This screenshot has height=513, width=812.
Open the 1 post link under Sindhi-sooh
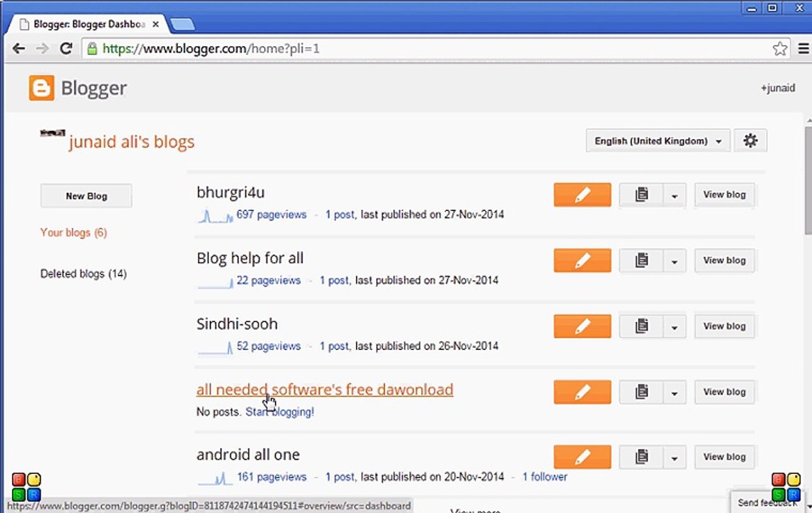click(334, 346)
